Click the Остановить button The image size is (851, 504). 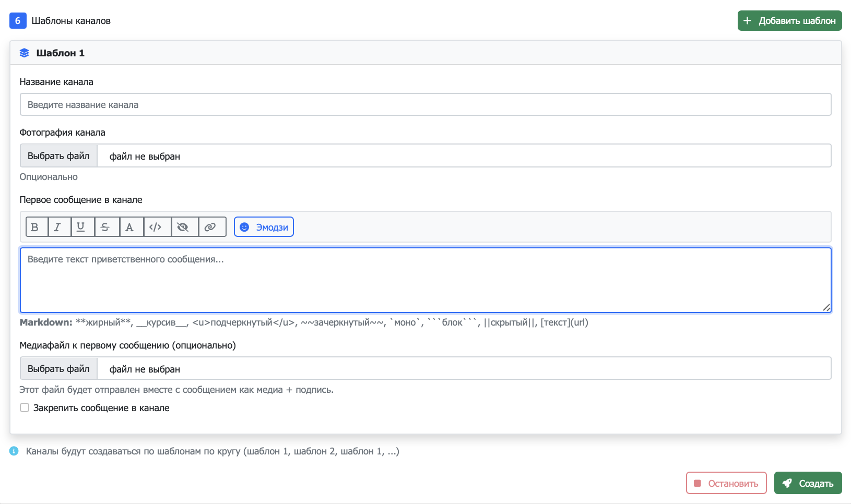(x=726, y=483)
